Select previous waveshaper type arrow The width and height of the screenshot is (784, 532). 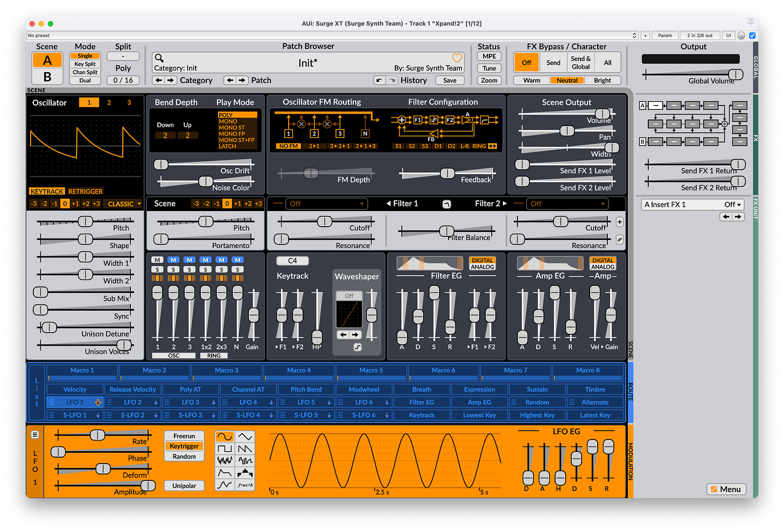[x=343, y=335]
